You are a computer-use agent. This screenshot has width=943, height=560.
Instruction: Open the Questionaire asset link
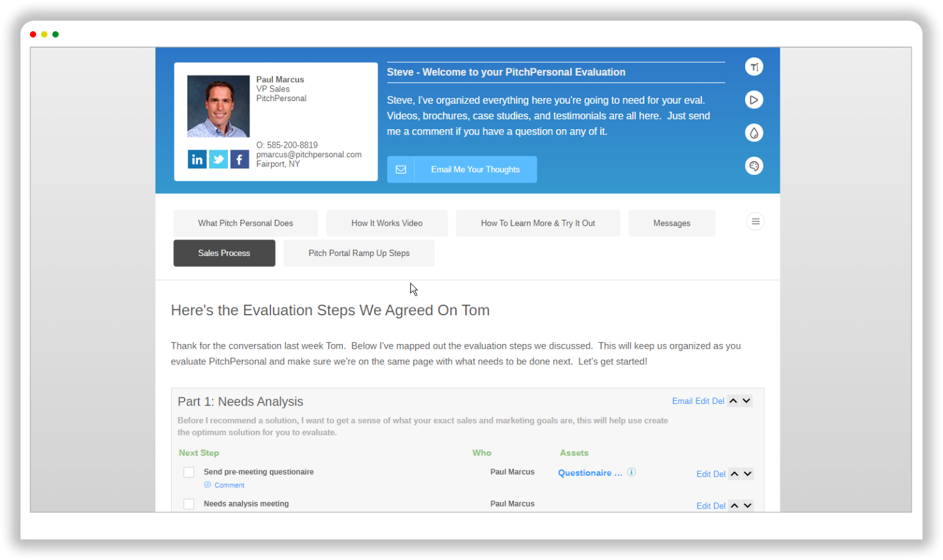click(590, 473)
